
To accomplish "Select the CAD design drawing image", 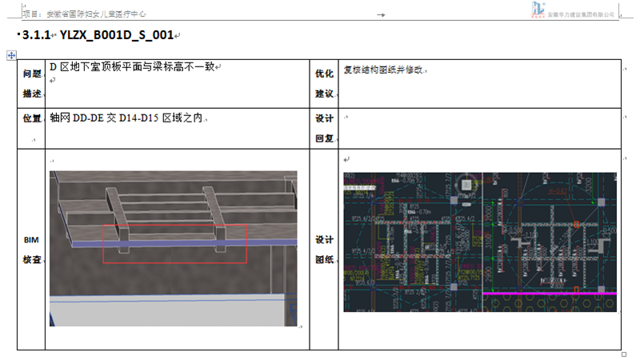I will 480,242.
